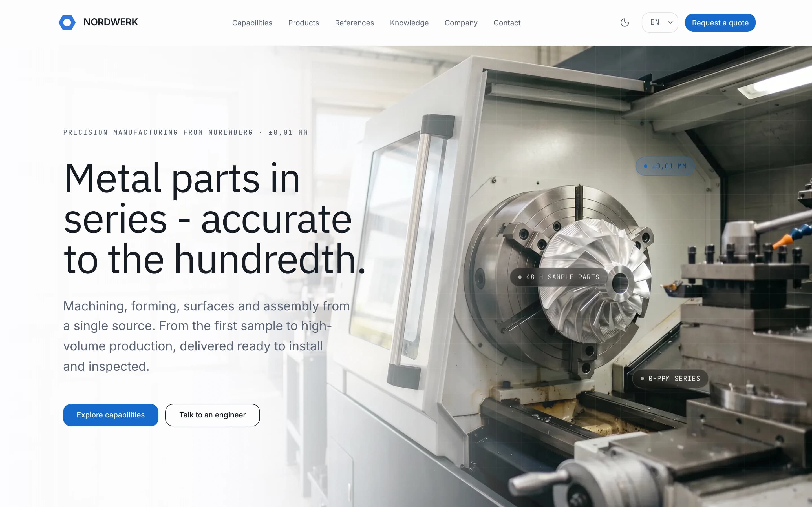Open the EN language dropdown
Screen dimensions: 812x507
660,23
